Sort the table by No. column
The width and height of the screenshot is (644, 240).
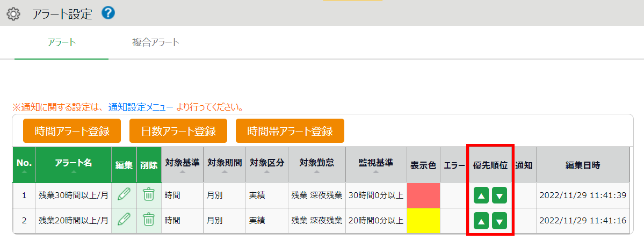[x=24, y=165]
